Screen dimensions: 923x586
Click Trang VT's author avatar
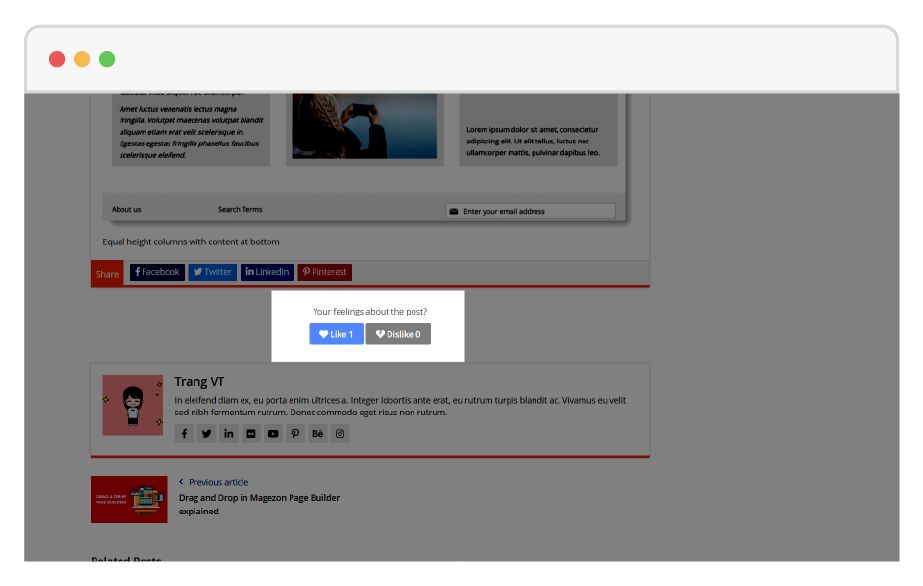tap(132, 405)
